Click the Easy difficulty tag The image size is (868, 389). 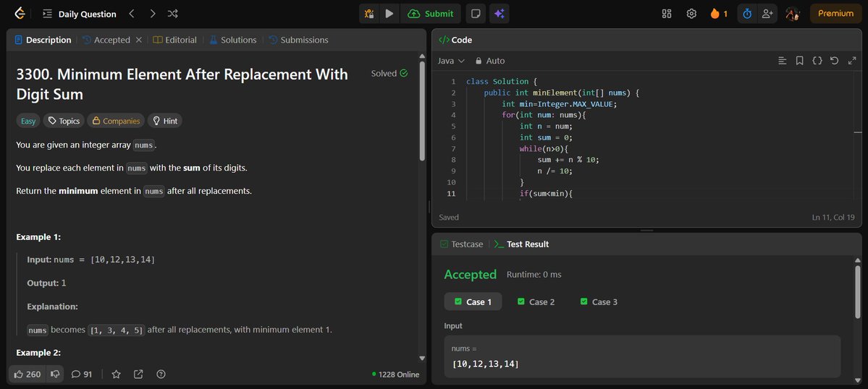pos(28,121)
